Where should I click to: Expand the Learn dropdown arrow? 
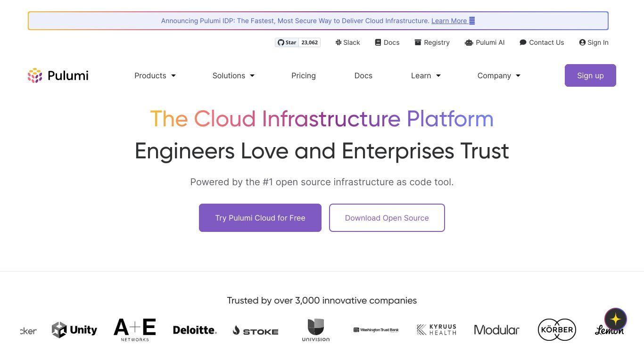click(438, 76)
